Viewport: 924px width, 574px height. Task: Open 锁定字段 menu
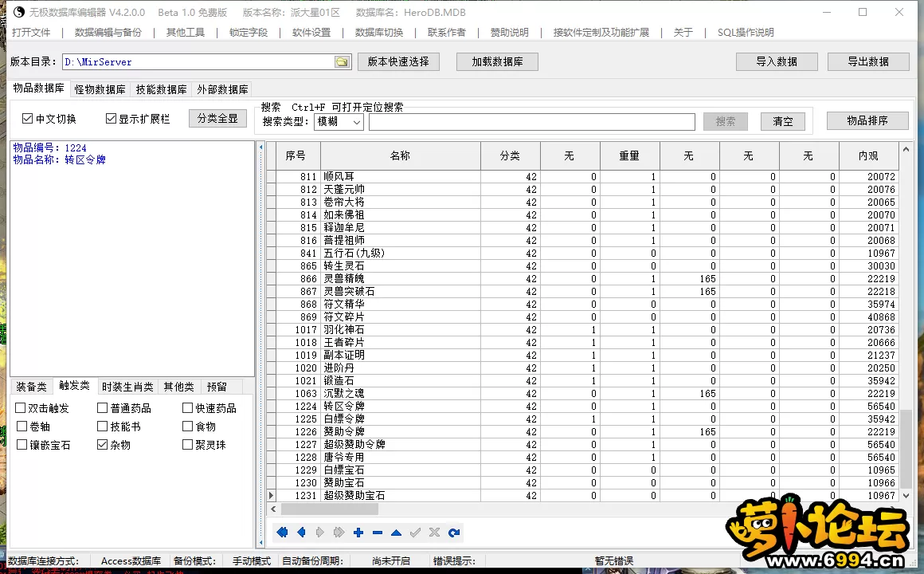click(249, 33)
